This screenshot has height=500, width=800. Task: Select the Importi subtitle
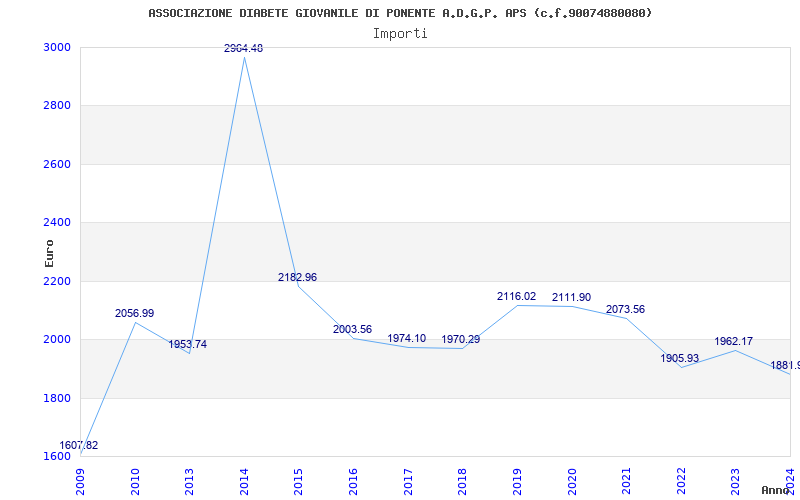[x=400, y=33]
